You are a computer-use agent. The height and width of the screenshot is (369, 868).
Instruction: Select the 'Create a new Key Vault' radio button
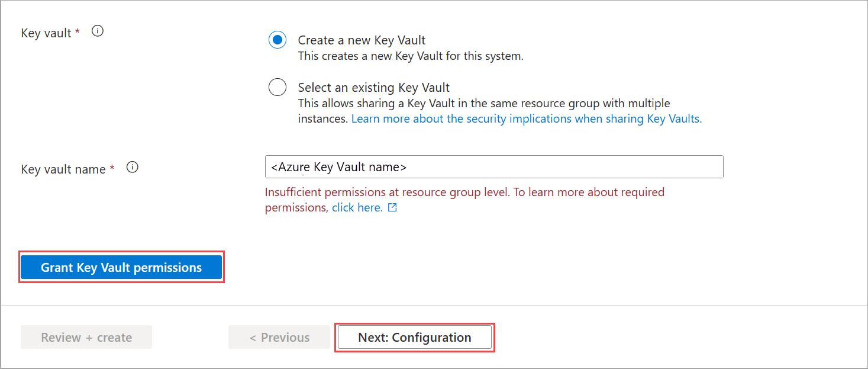(x=277, y=40)
